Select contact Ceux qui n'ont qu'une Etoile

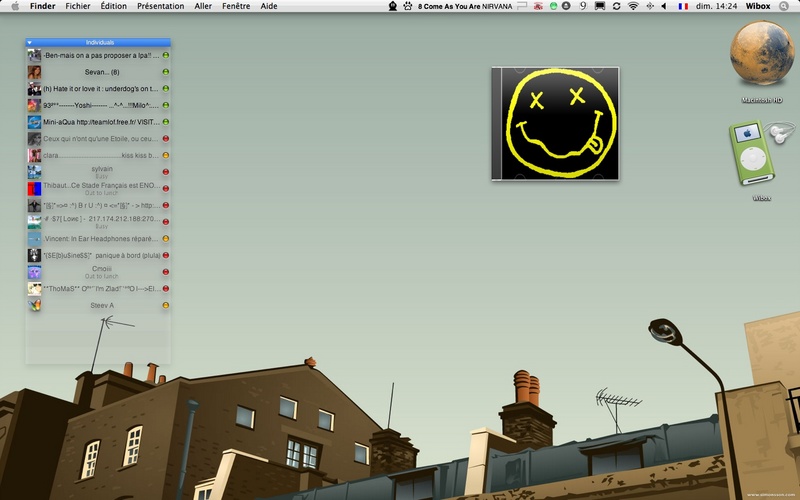pos(98,139)
